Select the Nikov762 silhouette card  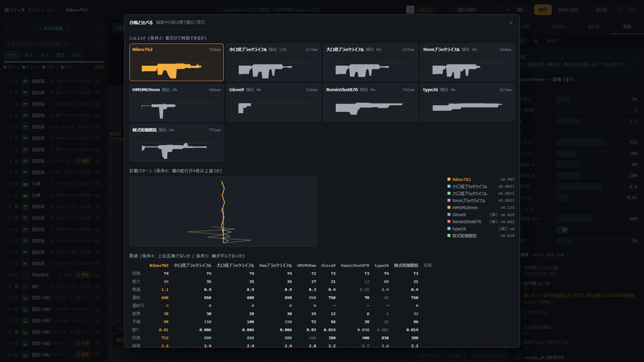[x=176, y=62]
